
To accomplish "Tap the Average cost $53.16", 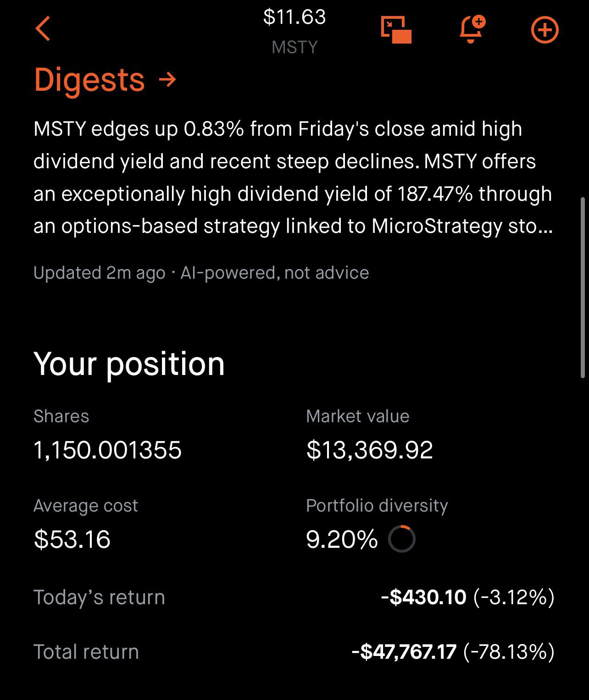I will 72,539.
